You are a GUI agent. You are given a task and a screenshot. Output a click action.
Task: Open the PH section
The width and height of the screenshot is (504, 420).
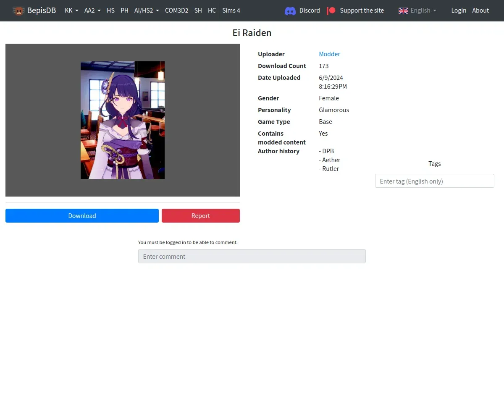[124, 10]
